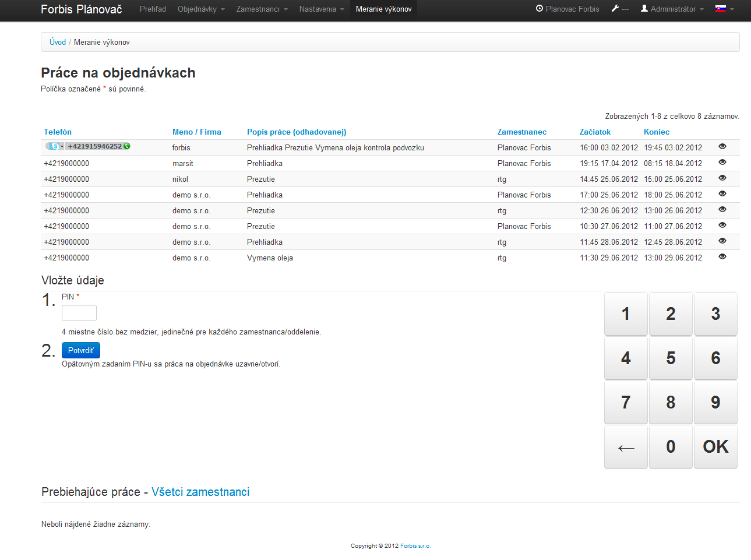Expand the Zamestnanci menu
This screenshot has height=560, width=751.
(262, 9)
